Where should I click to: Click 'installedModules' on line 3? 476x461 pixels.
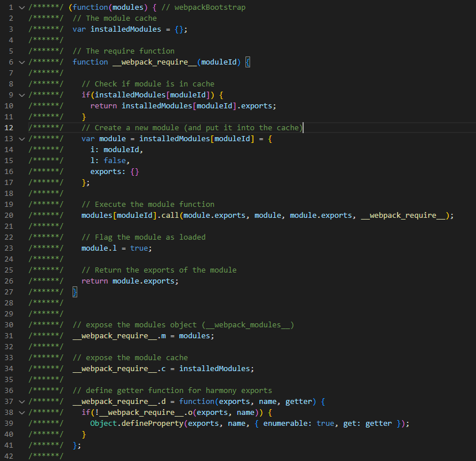pyautogui.click(x=126, y=29)
